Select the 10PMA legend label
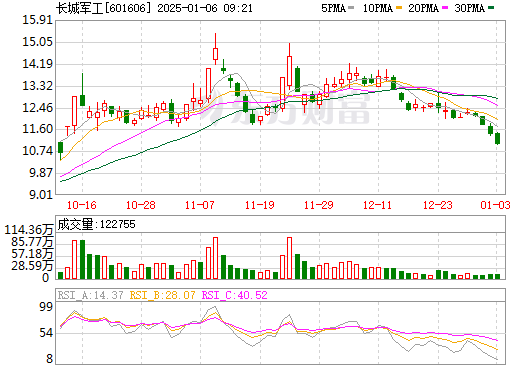Viewport: 520px width, 365px height. pyautogui.click(x=377, y=8)
